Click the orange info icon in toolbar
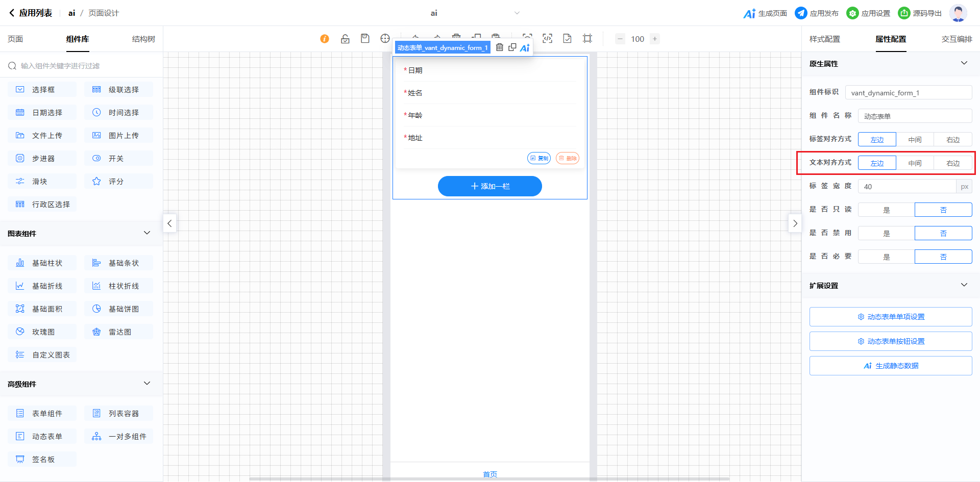Viewport: 980px width, 482px height. coord(325,39)
